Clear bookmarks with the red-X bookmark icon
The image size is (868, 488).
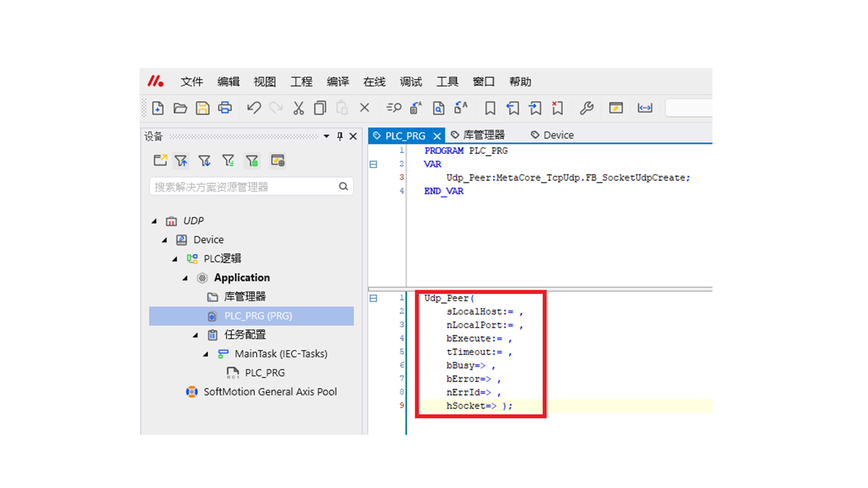coord(557,108)
